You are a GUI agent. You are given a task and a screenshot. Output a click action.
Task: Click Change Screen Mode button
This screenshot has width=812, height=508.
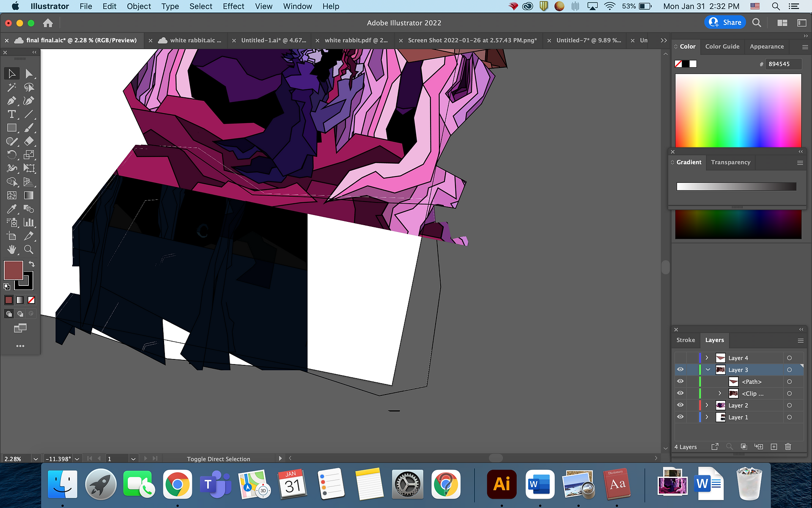tap(20, 328)
